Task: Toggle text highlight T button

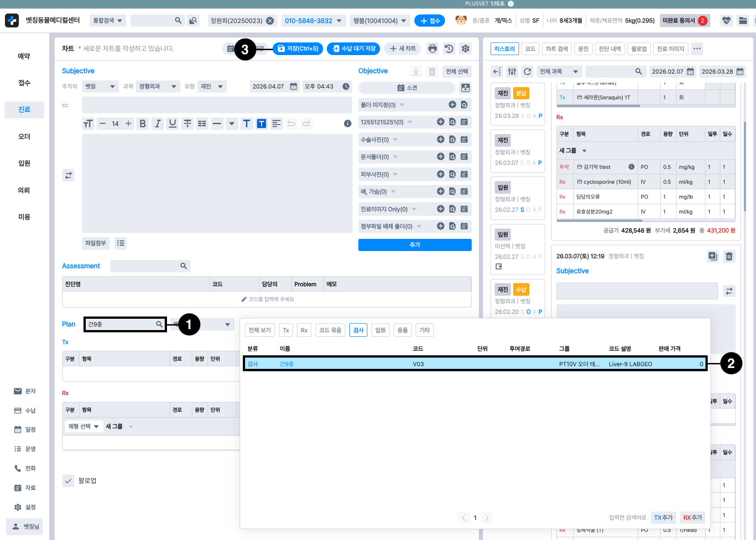Action: [x=261, y=124]
